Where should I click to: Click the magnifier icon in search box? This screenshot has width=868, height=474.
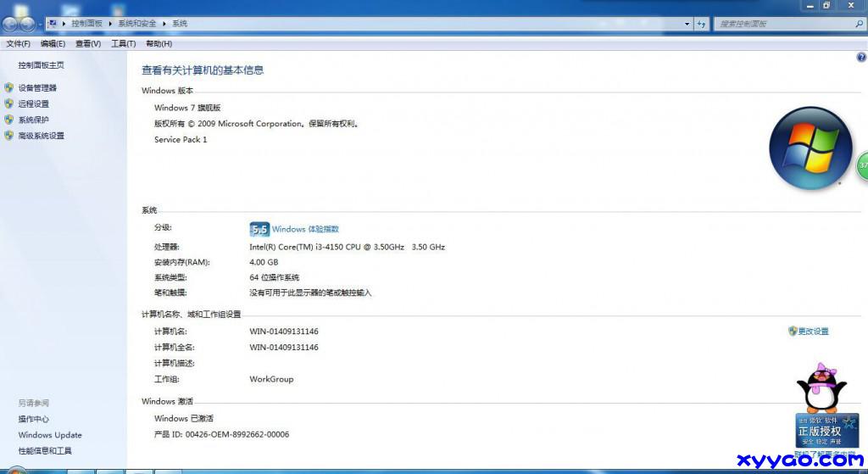coord(859,25)
